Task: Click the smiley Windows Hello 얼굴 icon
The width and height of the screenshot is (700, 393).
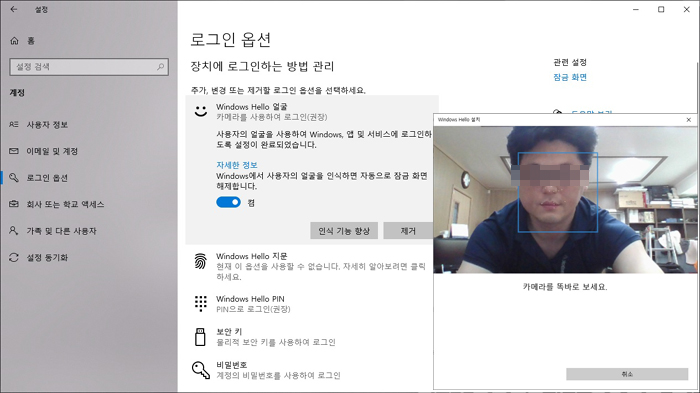Action: [x=201, y=111]
